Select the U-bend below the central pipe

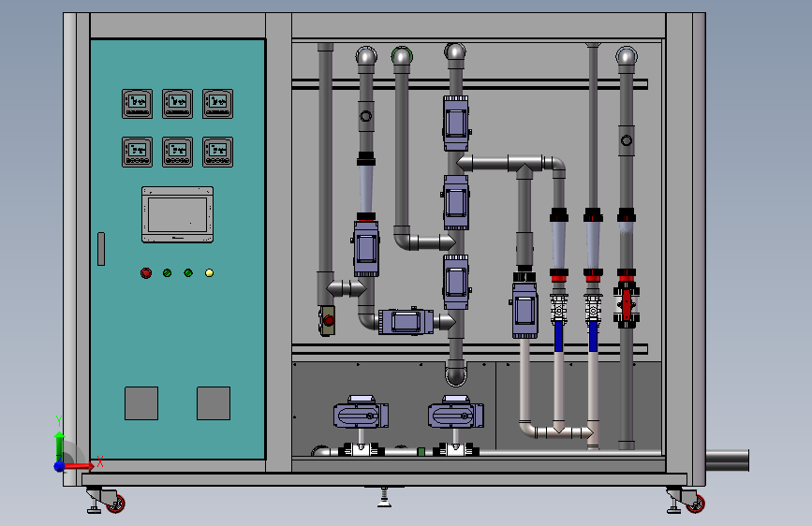click(x=456, y=373)
